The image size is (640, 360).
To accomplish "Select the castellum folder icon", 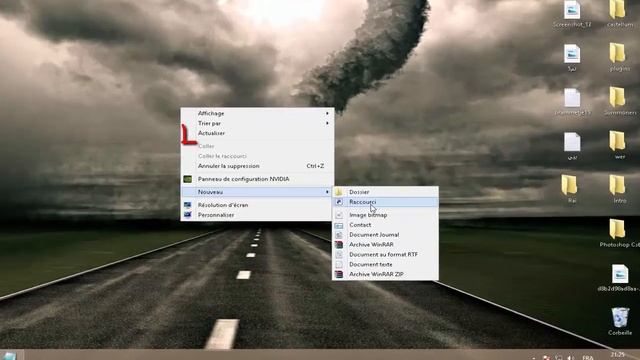I will (x=619, y=13).
